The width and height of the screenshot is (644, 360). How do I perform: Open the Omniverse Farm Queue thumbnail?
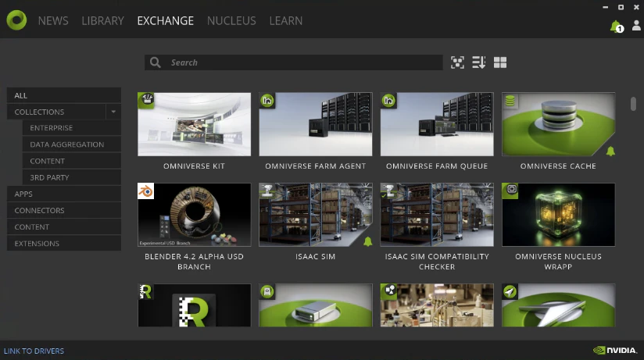437,124
